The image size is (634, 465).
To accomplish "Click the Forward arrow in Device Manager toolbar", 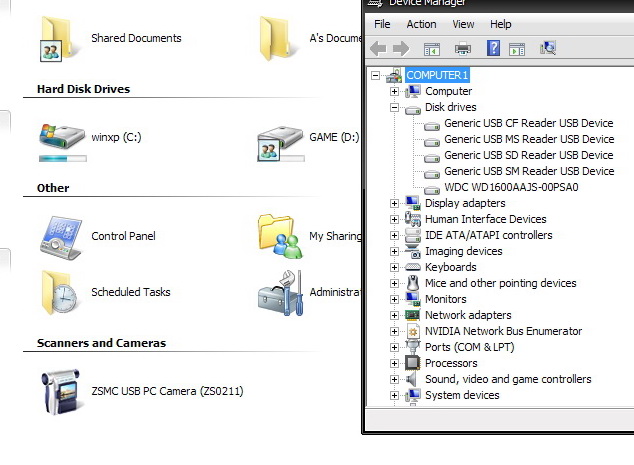I will tap(401, 49).
